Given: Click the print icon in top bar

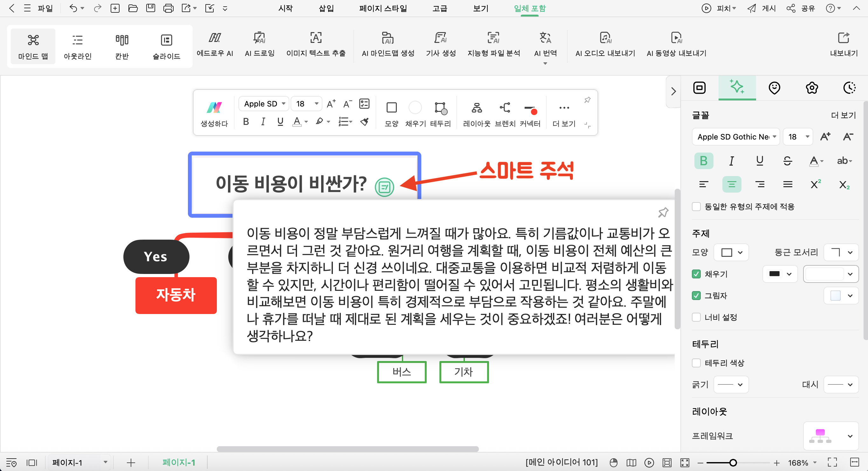Looking at the screenshot, I should tap(168, 8).
